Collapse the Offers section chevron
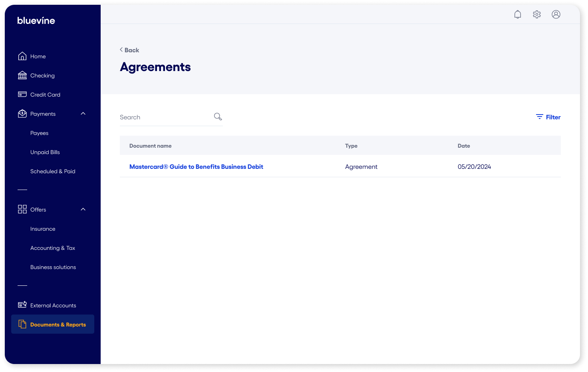The image size is (588, 372). tap(83, 209)
